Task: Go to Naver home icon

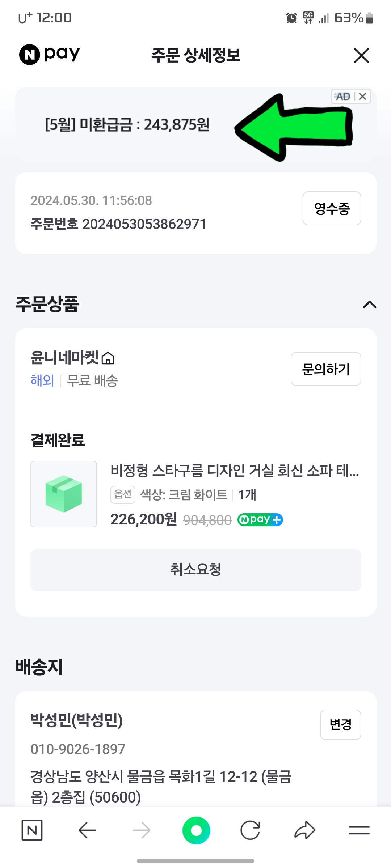Action: coord(32,830)
